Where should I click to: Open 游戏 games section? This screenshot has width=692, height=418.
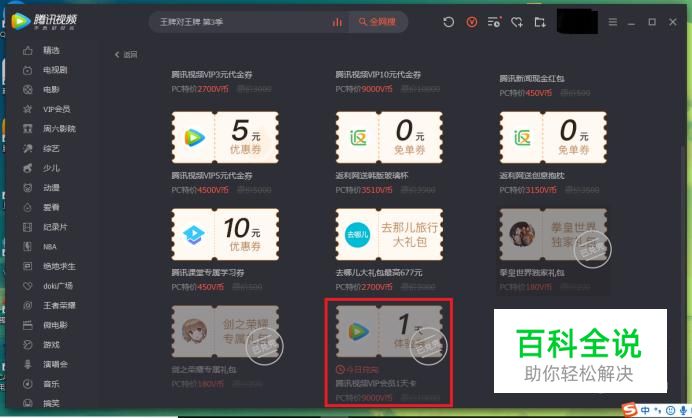(x=51, y=345)
